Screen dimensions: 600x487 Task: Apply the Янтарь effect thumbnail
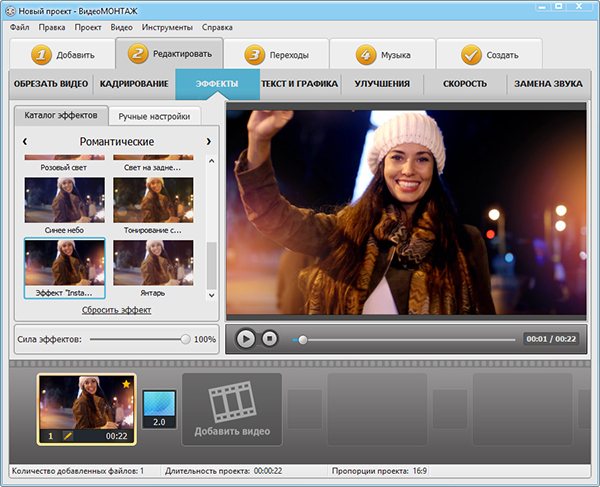pyautogui.click(x=153, y=263)
